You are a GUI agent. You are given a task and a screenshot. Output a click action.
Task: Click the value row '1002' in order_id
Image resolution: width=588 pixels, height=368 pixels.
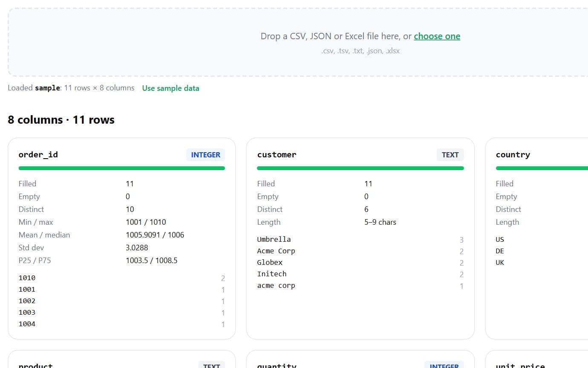point(121,301)
